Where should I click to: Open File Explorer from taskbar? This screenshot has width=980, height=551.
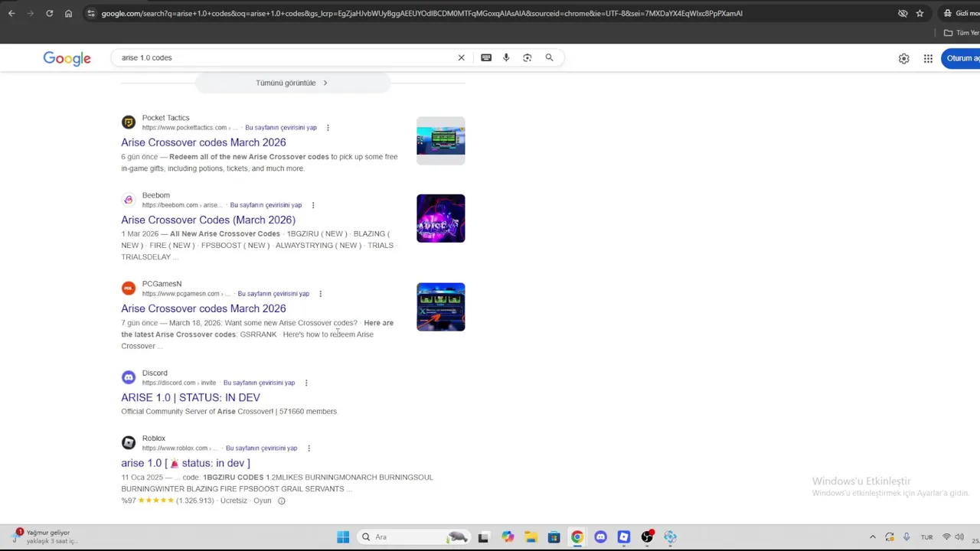click(531, 537)
